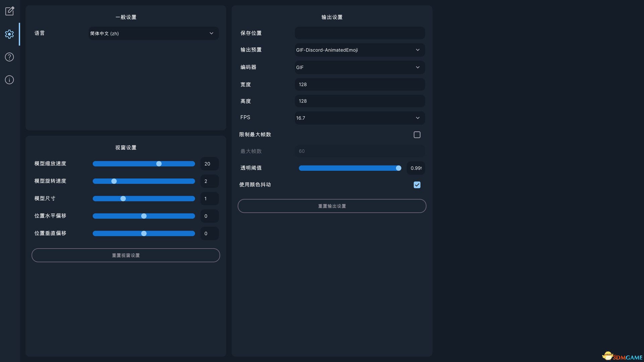
Task: Click the 重置视窗设置 button
Action: pos(125,255)
